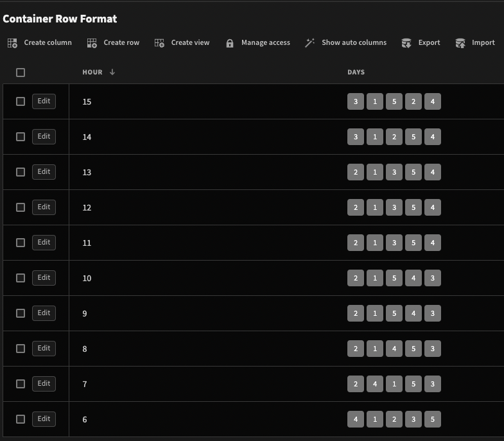Select the checkbox in hour 11 row
The height and width of the screenshot is (441, 504).
(21, 243)
